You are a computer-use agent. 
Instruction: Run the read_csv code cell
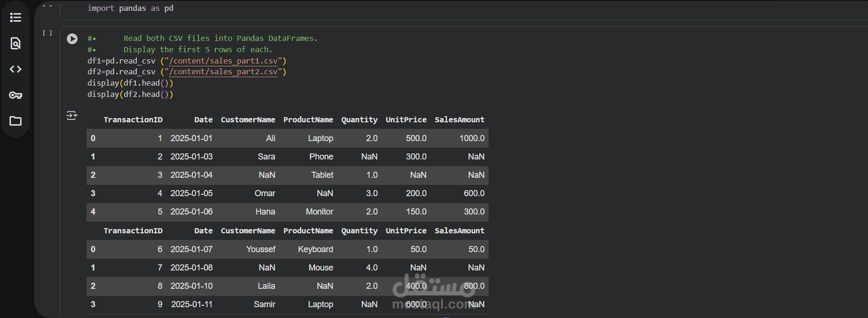72,39
